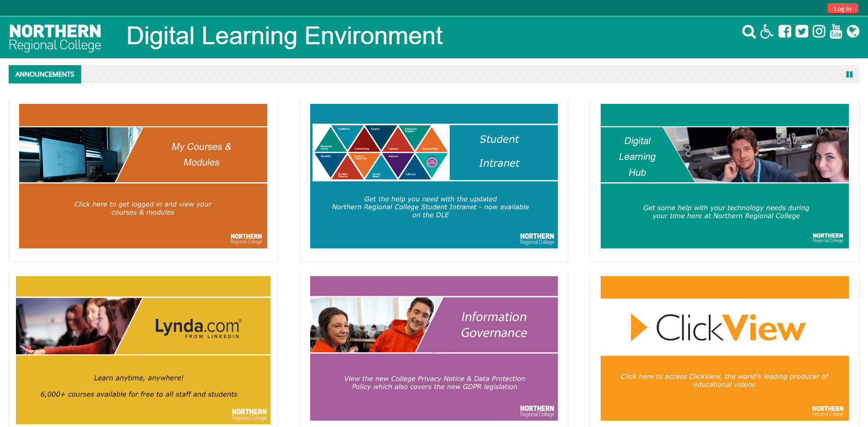
Task: Open the Twitter icon in header
Action: (802, 31)
